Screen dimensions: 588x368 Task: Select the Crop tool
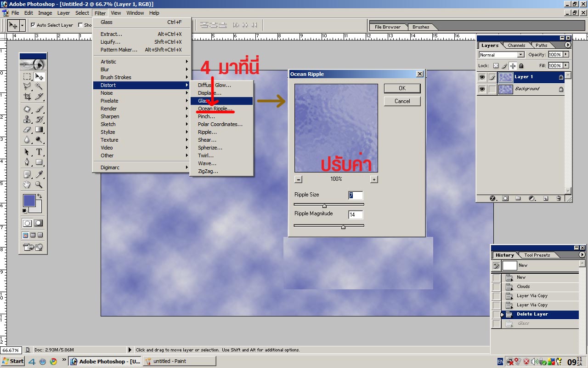pyautogui.click(x=27, y=97)
